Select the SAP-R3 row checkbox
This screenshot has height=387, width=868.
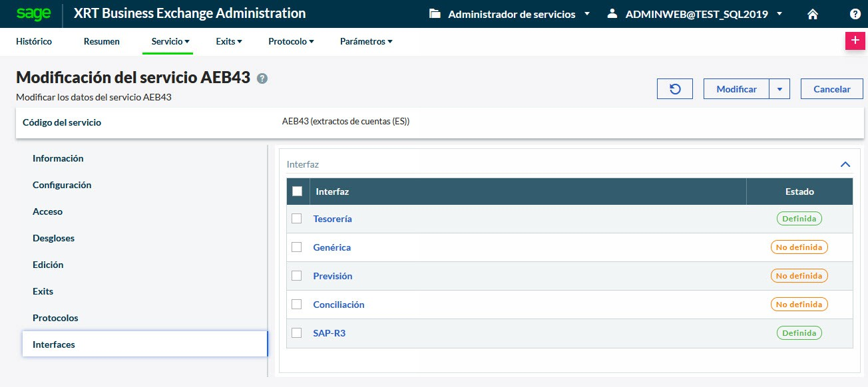[297, 333]
